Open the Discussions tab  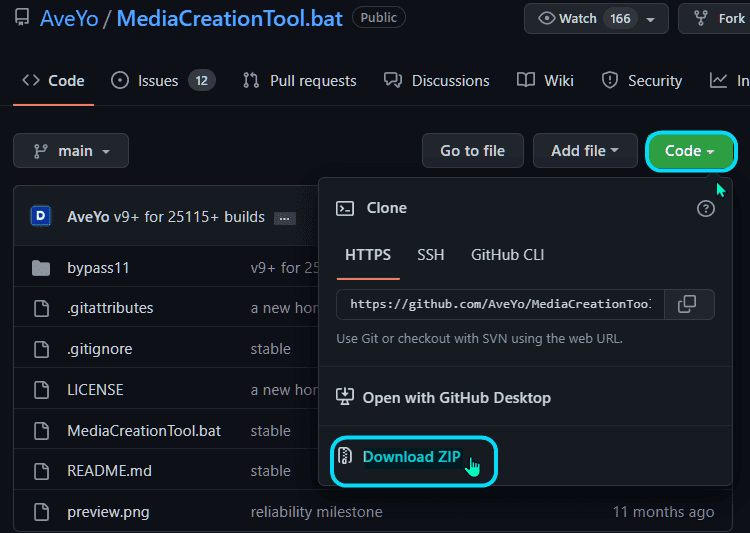pyautogui.click(x=437, y=80)
